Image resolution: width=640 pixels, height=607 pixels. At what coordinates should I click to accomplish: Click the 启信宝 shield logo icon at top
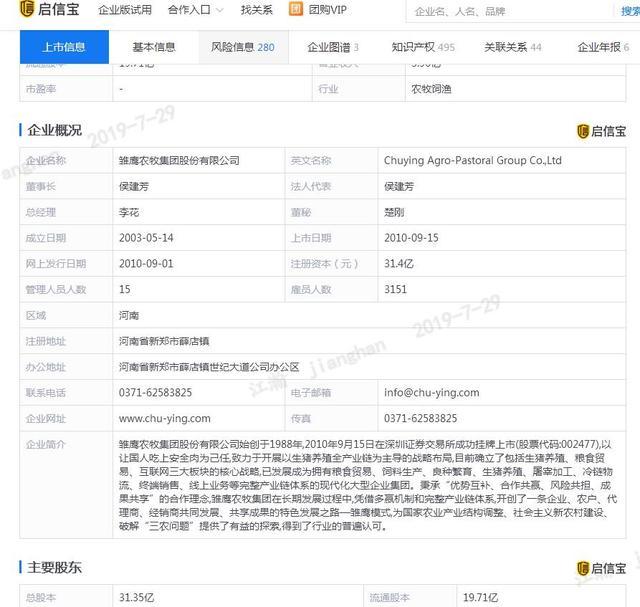27,9
